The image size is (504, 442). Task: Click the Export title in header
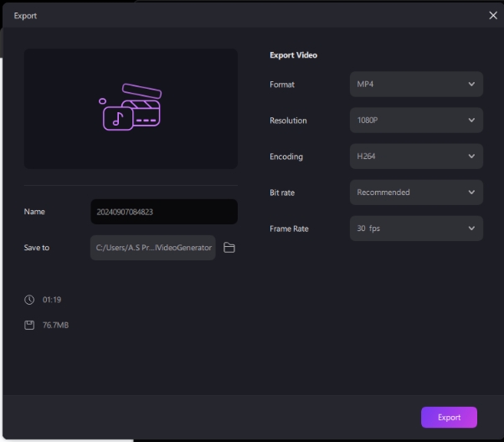25,16
